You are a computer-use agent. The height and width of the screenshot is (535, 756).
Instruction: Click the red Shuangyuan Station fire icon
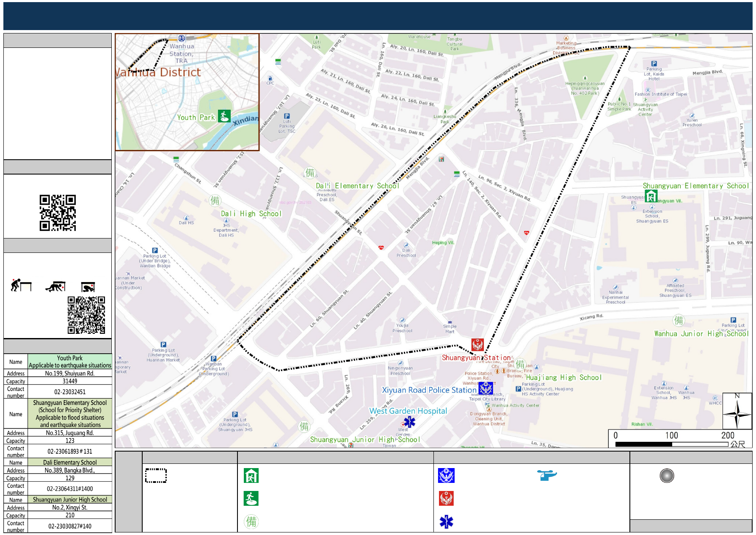click(477, 345)
